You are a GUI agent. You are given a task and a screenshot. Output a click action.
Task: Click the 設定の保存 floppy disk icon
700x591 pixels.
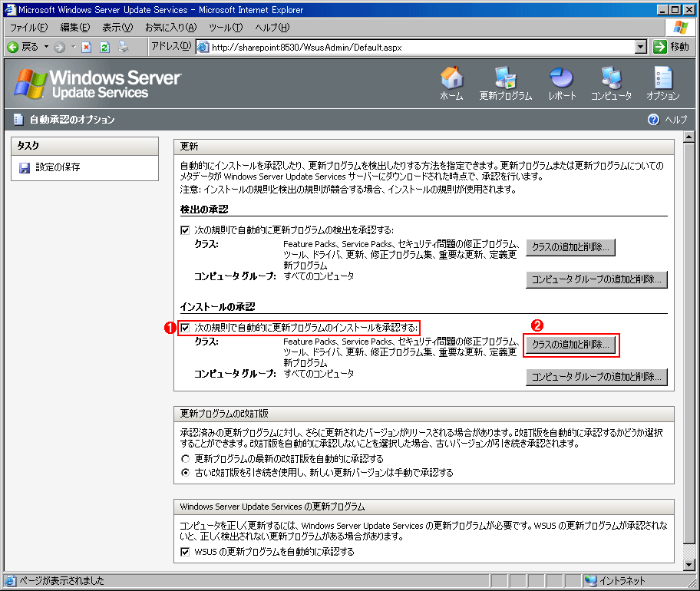(25, 168)
